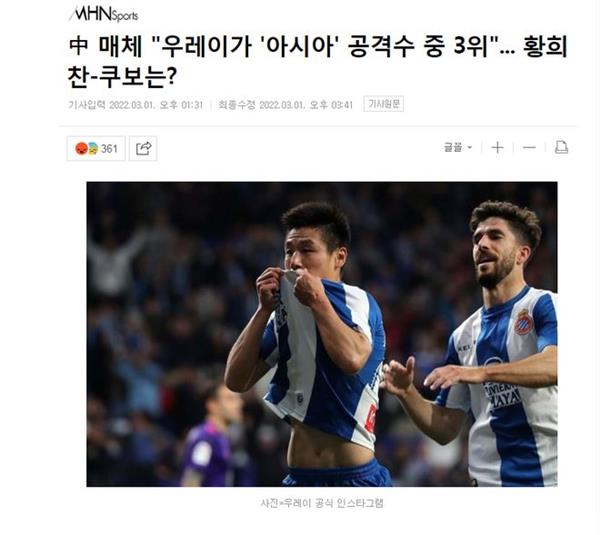Click the 최종수정 2022.03.01 timestamp
600x535 pixels.
pyautogui.click(x=285, y=105)
